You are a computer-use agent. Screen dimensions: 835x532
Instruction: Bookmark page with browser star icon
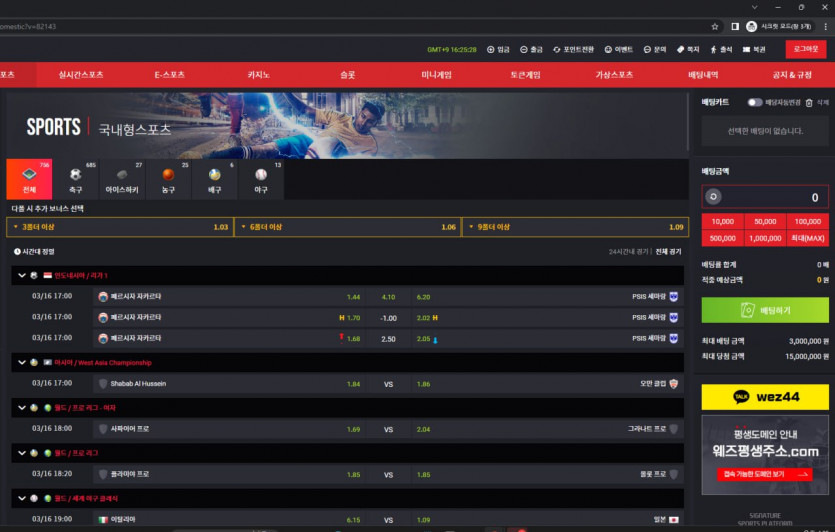[715, 27]
